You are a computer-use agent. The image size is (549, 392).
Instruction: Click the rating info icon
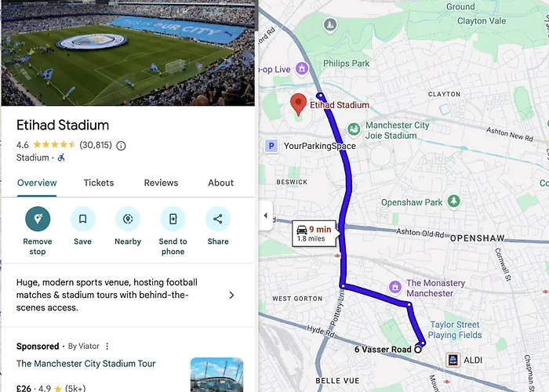tap(121, 146)
